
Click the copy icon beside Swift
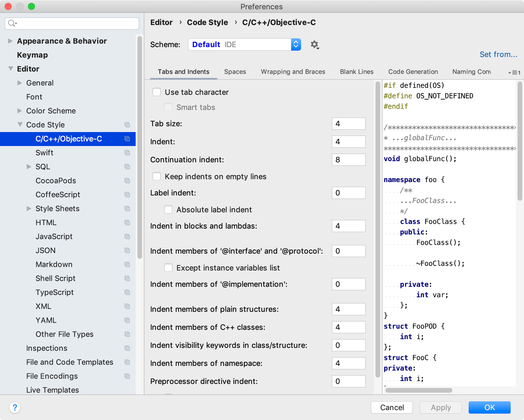click(x=127, y=153)
